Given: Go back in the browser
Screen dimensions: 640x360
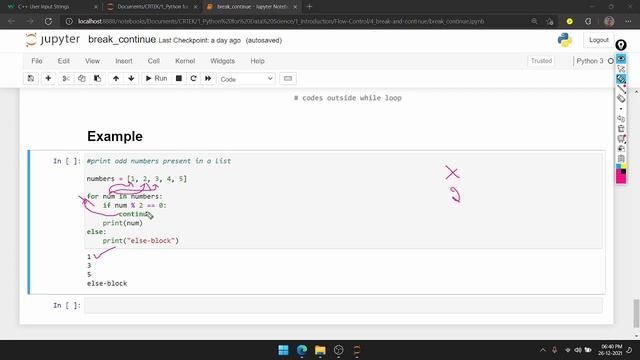Looking at the screenshot, I should 11,21.
